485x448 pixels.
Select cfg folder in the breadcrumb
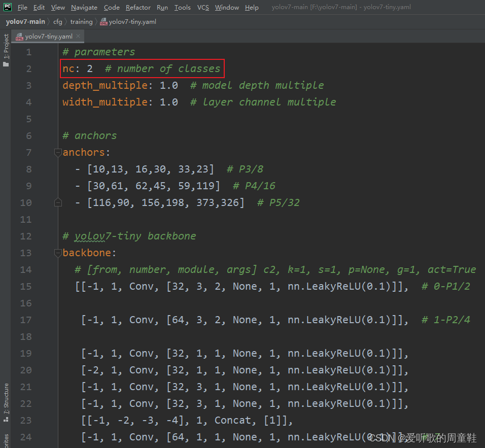(x=57, y=22)
